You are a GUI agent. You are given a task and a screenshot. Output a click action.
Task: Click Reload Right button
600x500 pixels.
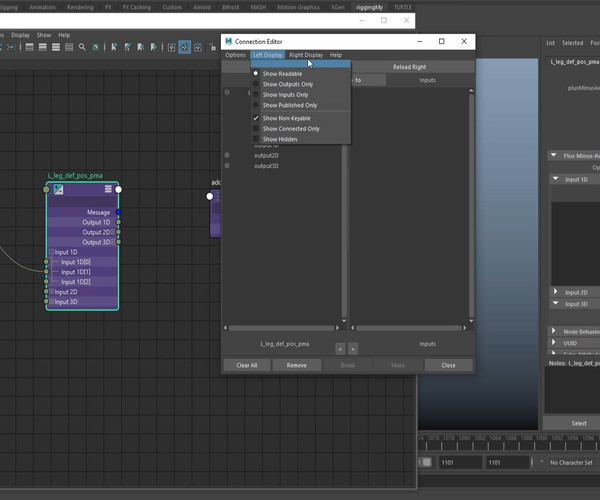pyautogui.click(x=409, y=67)
